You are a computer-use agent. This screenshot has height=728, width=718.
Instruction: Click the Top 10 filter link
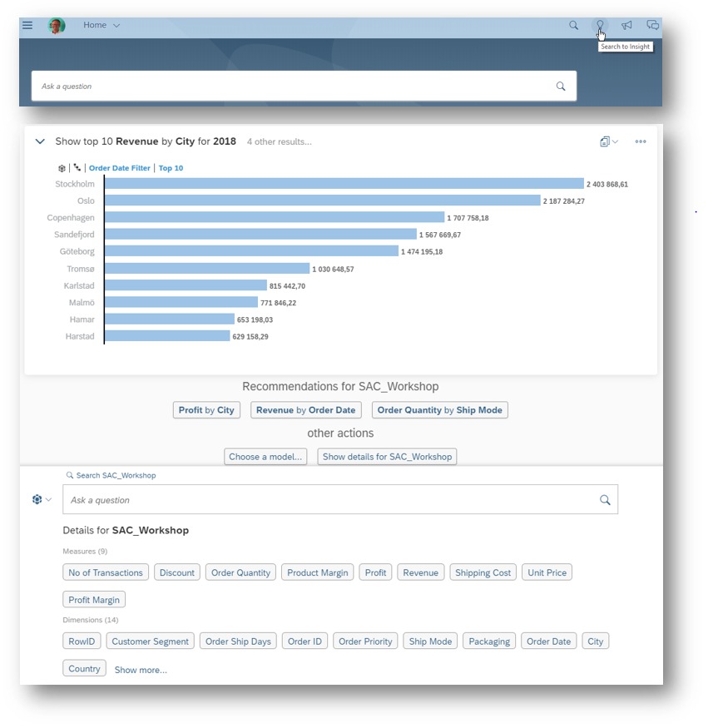[171, 168]
